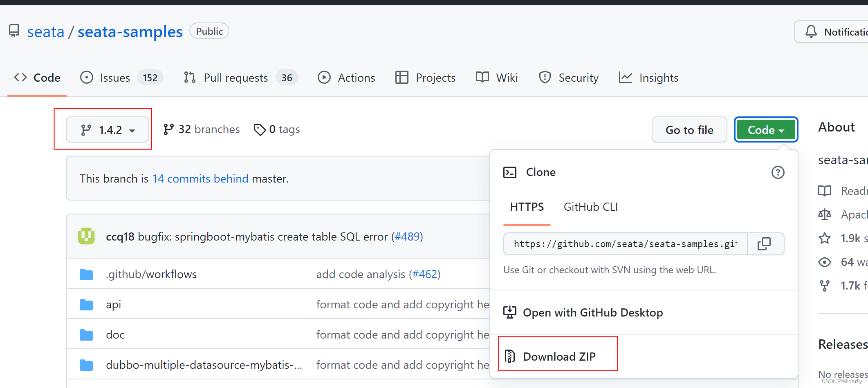This screenshot has width=868, height=388.
Task: Open the Issues tab
Action: (121, 78)
